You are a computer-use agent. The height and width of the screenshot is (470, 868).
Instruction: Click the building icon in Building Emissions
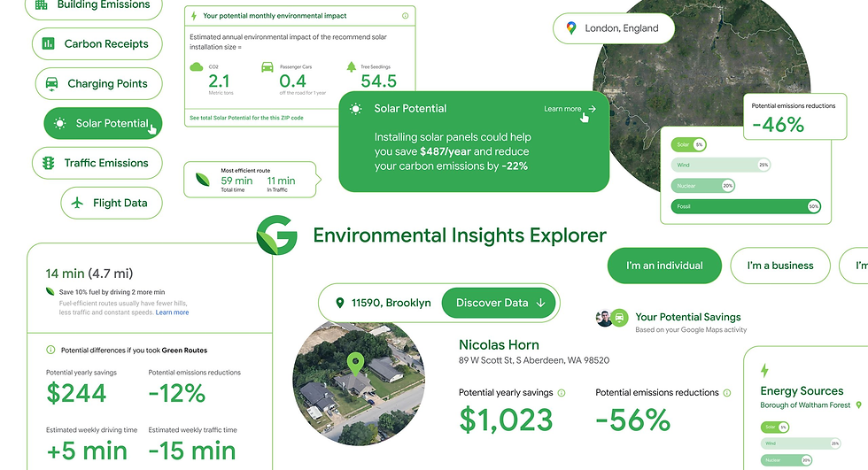(42, 4)
